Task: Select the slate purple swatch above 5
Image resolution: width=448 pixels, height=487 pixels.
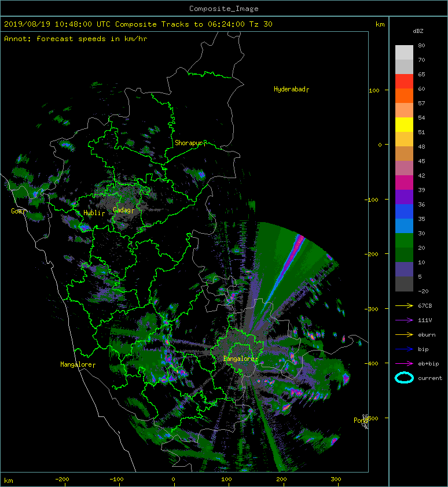Action: pyautogui.click(x=404, y=269)
